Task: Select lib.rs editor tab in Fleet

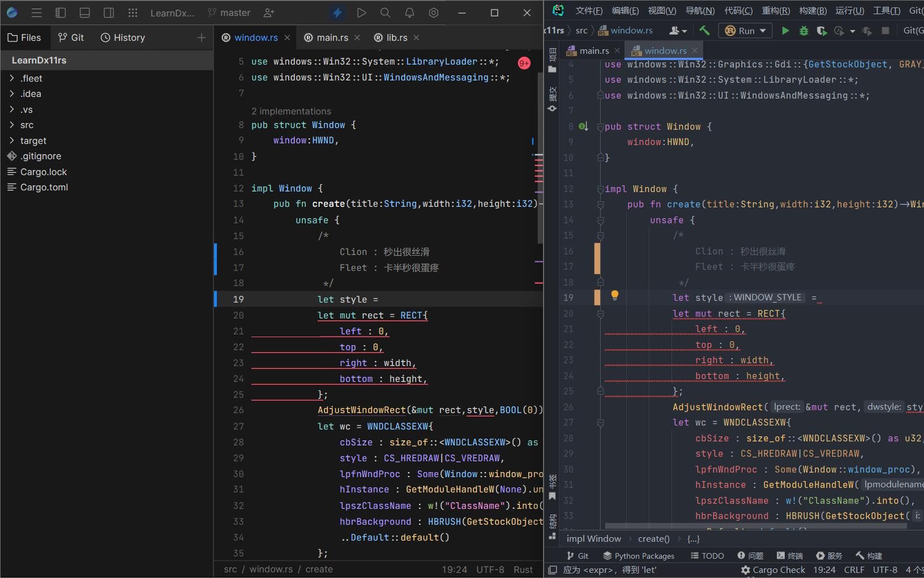Action: (391, 37)
